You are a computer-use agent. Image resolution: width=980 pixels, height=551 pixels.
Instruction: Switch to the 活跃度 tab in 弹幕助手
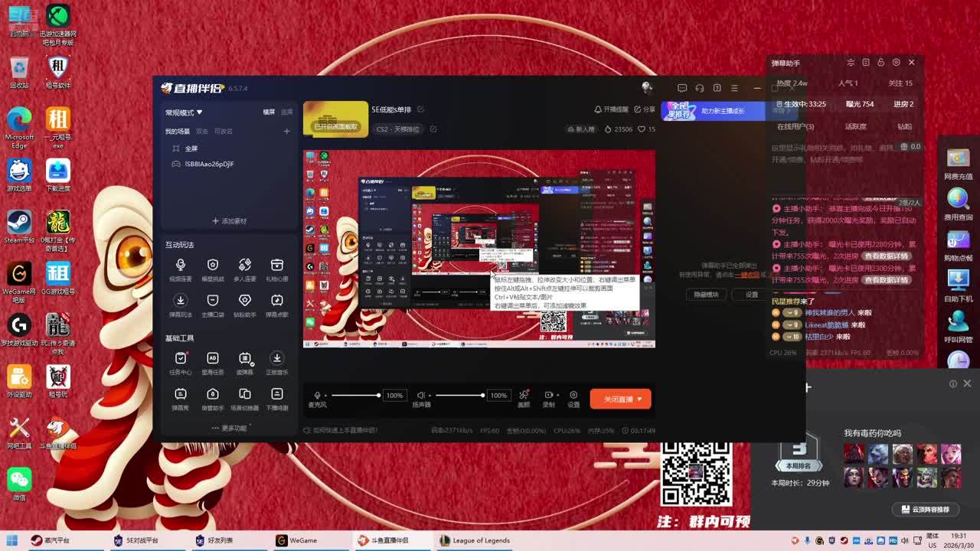pyautogui.click(x=855, y=127)
